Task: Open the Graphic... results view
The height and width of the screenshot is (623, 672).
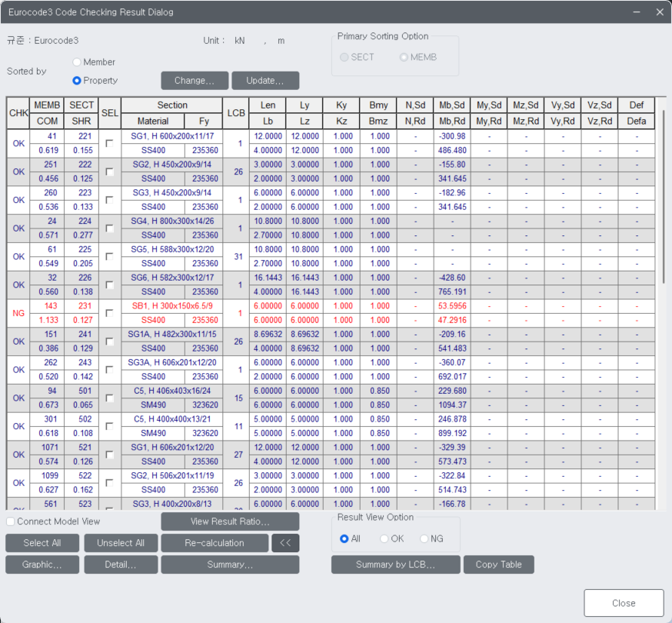Action: click(x=42, y=564)
